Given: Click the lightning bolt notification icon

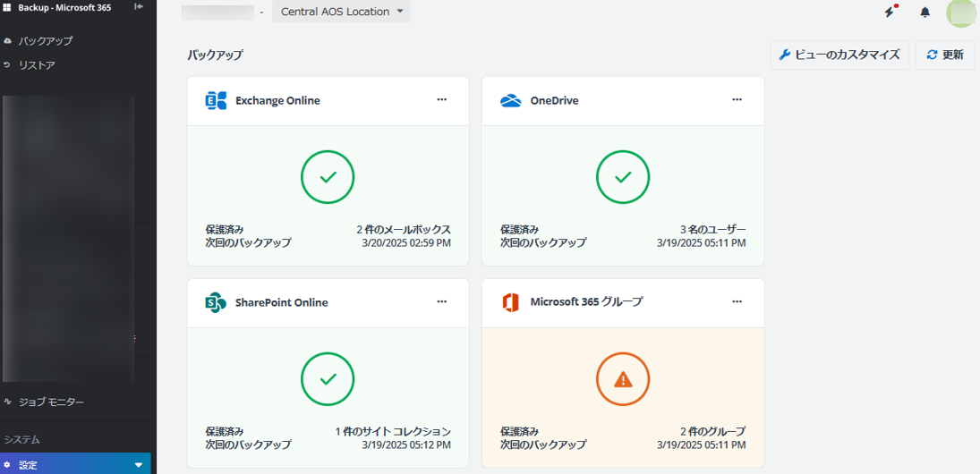Looking at the screenshot, I should (890, 12).
